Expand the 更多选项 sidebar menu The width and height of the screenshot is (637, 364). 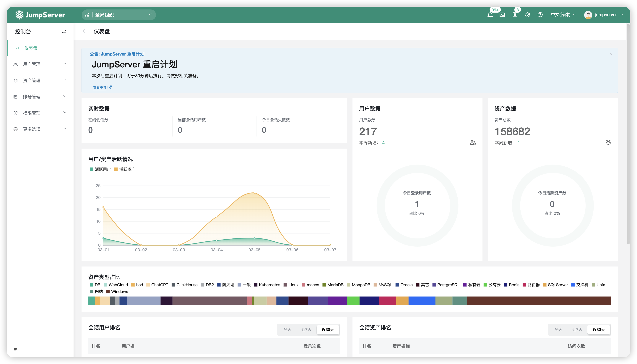(40, 129)
